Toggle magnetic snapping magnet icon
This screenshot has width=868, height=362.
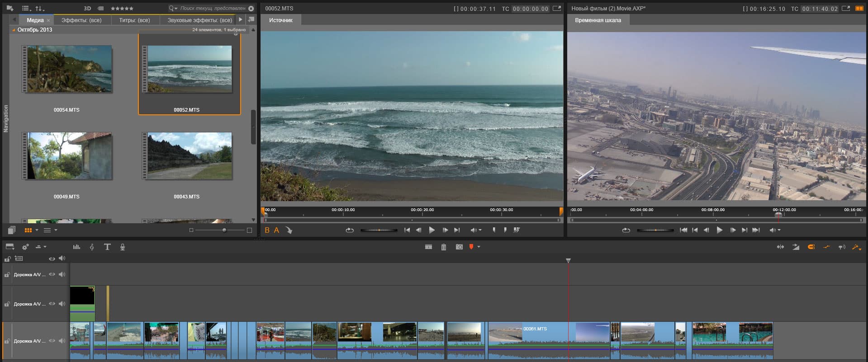pyautogui.click(x=811, y=247)
